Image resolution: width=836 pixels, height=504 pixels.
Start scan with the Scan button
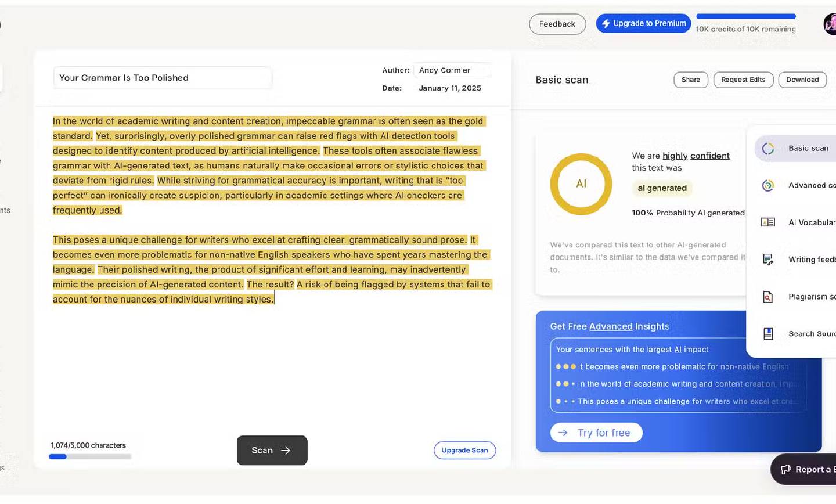[272, 451]
